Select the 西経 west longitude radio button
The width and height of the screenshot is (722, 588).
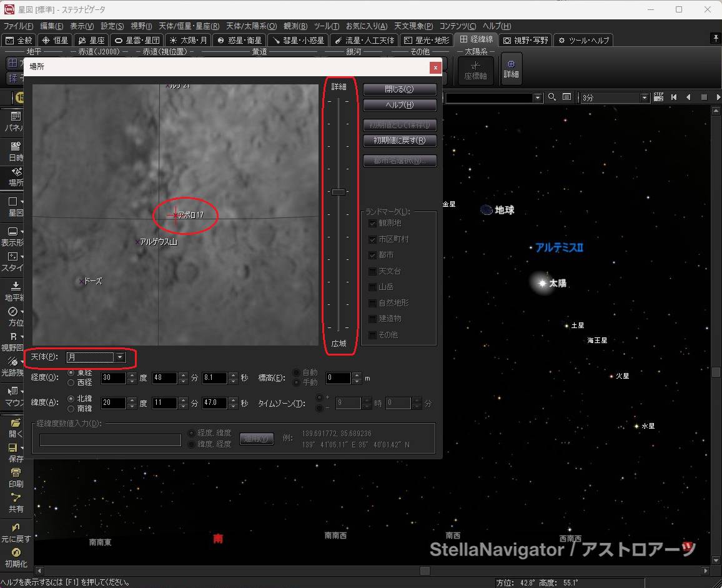(x=71, y=382)
